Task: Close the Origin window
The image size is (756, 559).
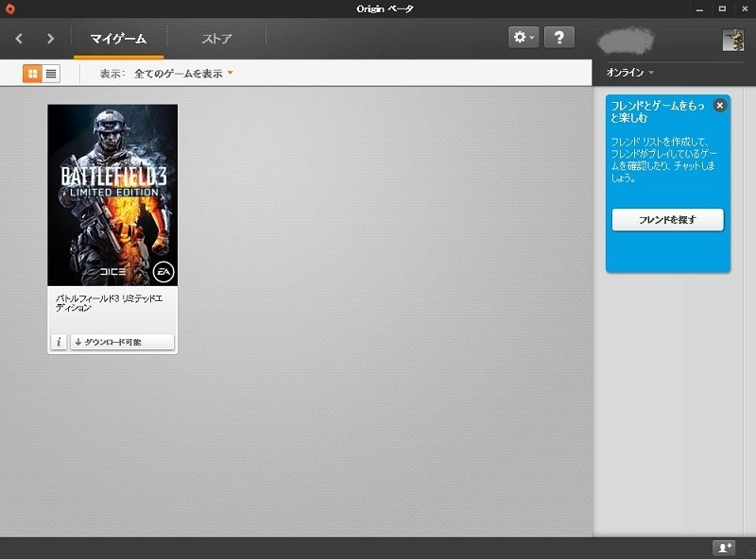Action: (x=744, y=8)
